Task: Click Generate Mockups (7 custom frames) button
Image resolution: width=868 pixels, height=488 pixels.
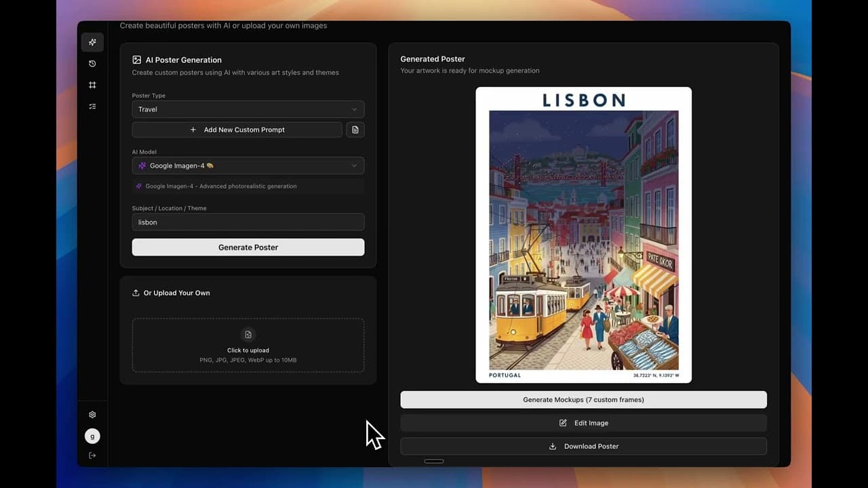Action: pyautogui.click(x=583, y=400)
